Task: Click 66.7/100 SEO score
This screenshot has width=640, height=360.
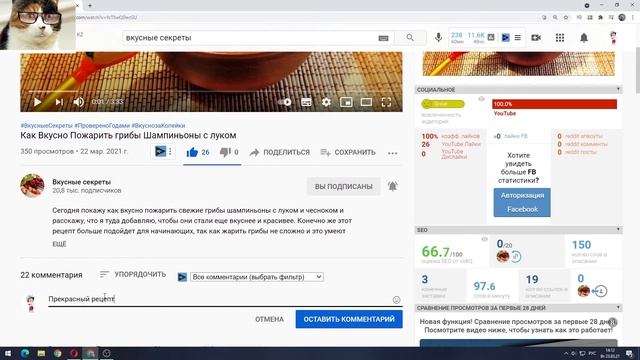Action: click(x=442, y=252)
